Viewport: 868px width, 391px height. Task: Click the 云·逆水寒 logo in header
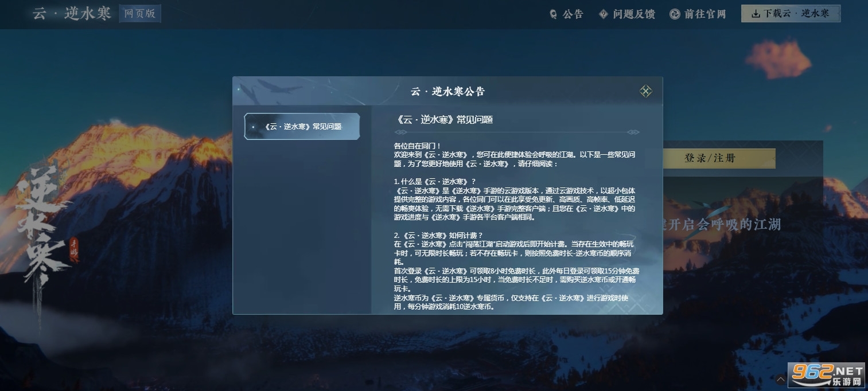click(x=72, y=14)
